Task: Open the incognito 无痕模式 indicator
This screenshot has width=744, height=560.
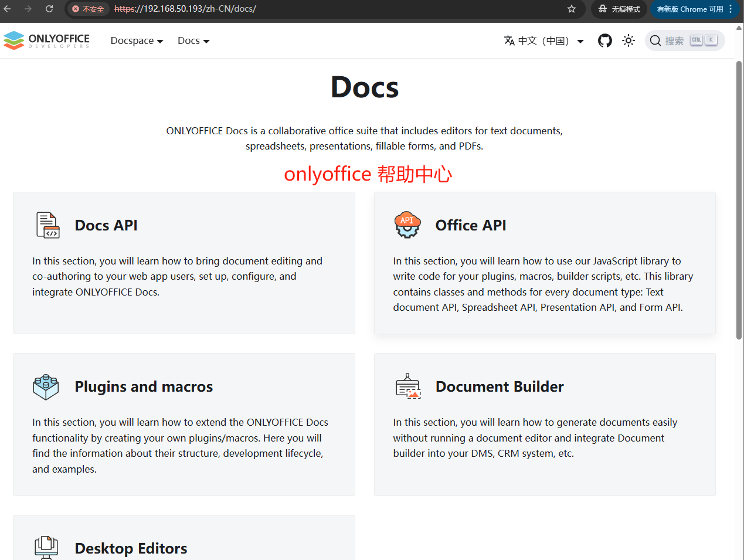Action: [x=619, y=9]
